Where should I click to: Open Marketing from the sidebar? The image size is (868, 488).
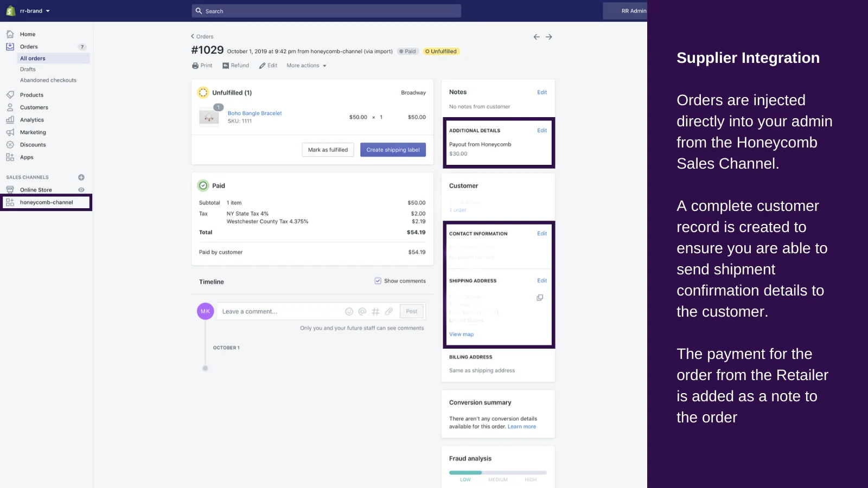point(33,132)
